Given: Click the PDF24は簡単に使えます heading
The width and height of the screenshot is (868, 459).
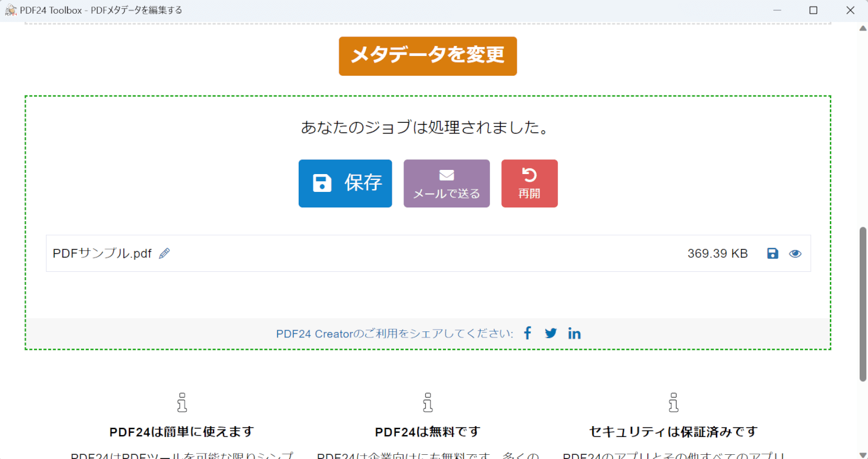Looking at the screenshot, I should [x=182, y=432].
